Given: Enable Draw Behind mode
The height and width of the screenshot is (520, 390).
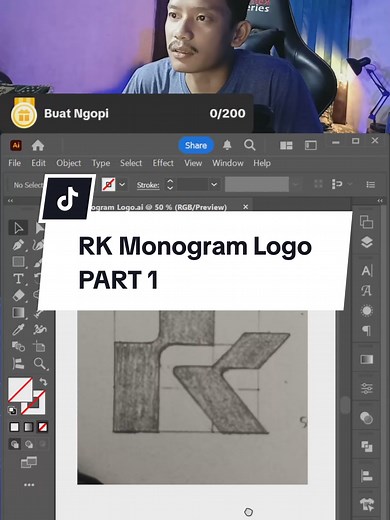Looking at the screenshot, I should coord(29,444).
